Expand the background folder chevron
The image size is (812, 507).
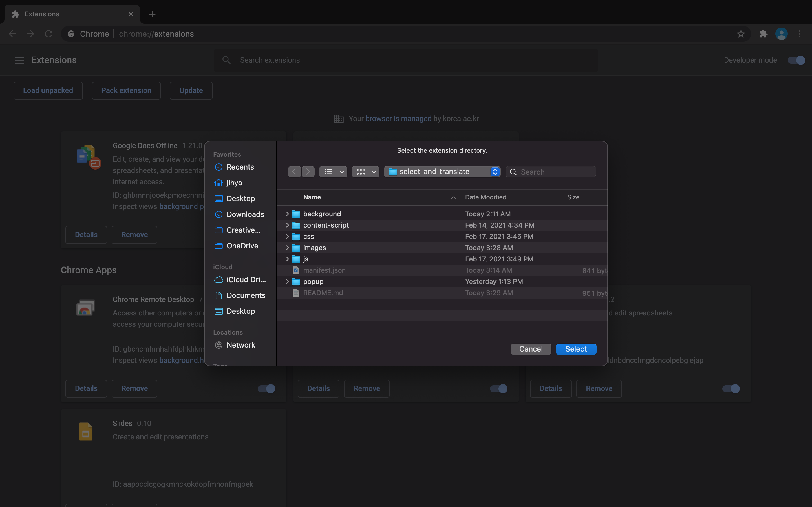pos(287,214)
